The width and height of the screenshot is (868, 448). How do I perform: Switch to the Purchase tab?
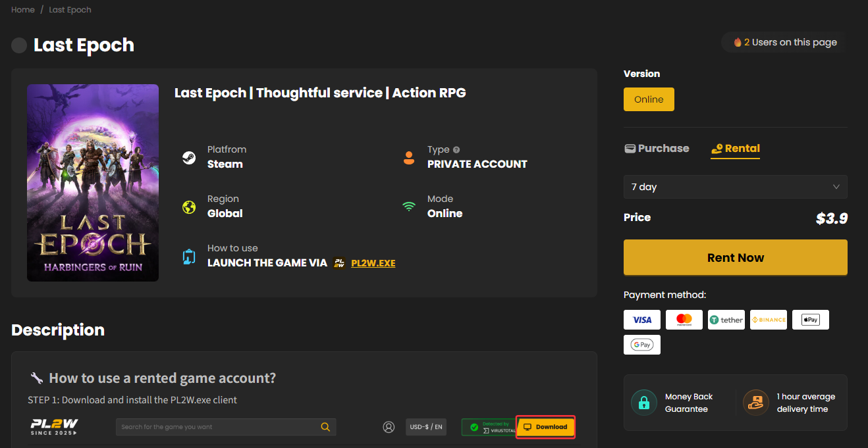[657, 149]
